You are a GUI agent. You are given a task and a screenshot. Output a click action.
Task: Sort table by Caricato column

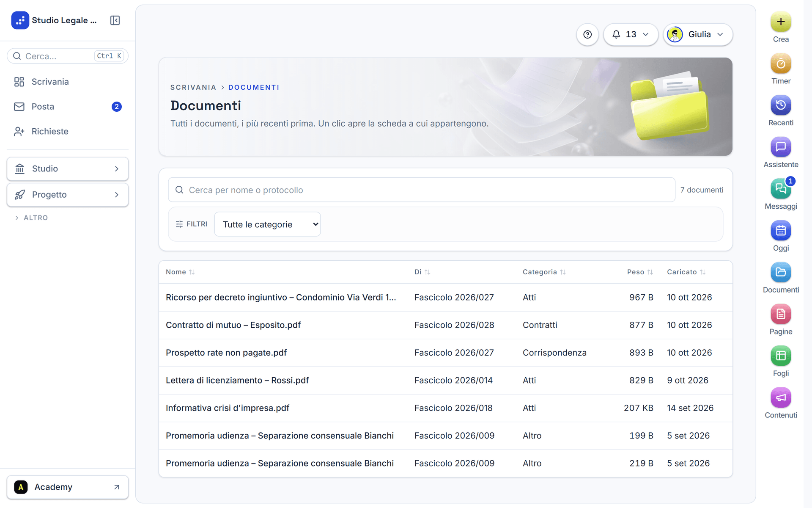(x=686, y=272)
